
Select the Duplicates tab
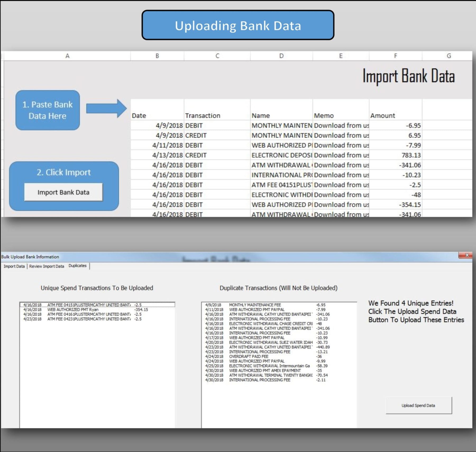(77, 266)
